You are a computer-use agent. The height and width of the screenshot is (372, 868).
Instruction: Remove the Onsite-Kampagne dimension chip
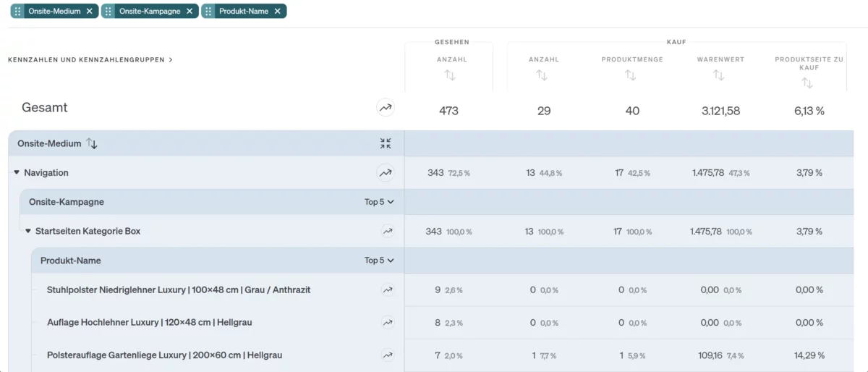click(189, 11)
